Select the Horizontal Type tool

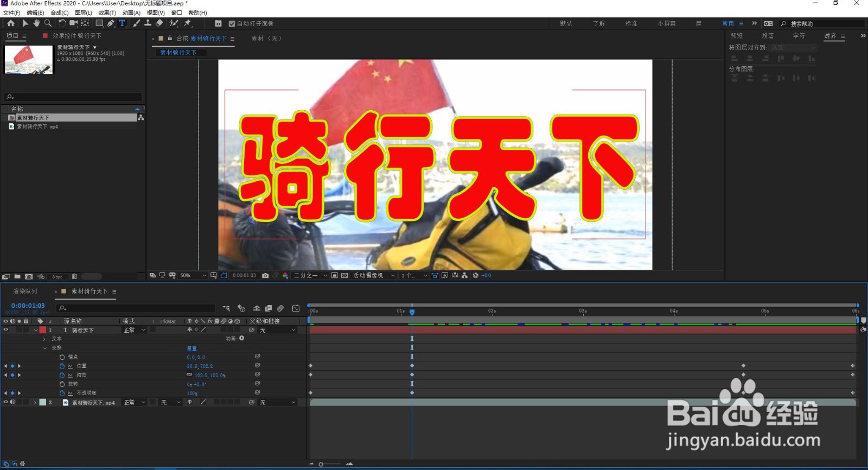click(122, 23)
